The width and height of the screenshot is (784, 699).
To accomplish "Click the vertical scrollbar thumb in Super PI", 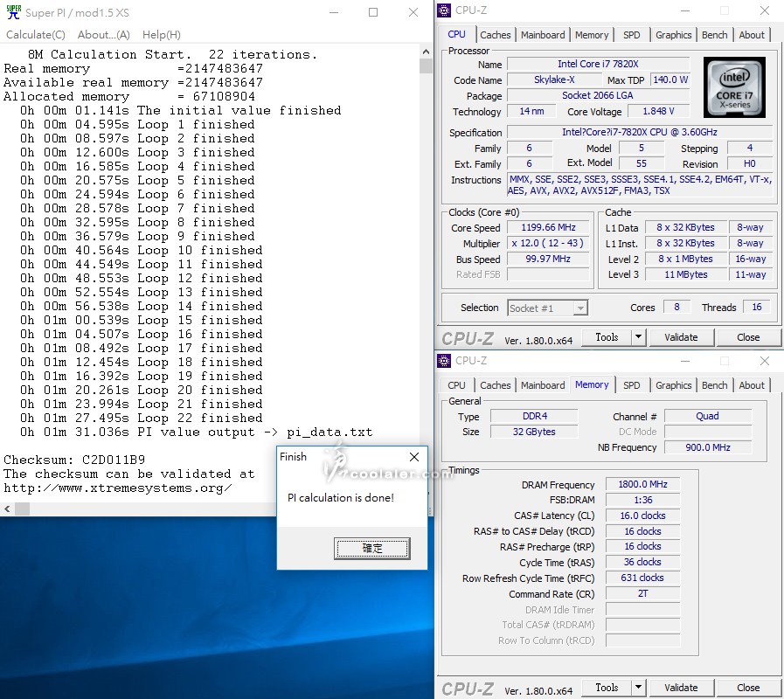I will tap(426, 66).
